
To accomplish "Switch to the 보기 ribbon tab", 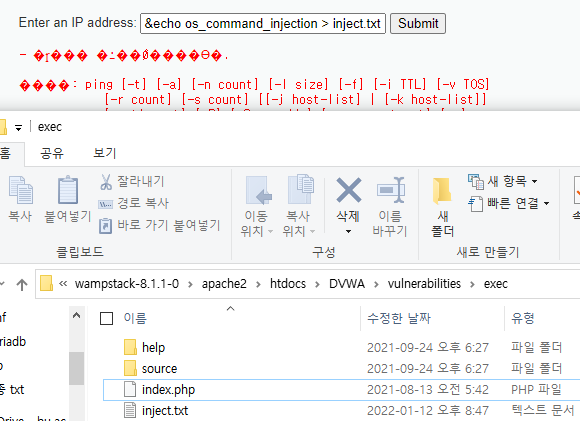I will click(105, 153).
